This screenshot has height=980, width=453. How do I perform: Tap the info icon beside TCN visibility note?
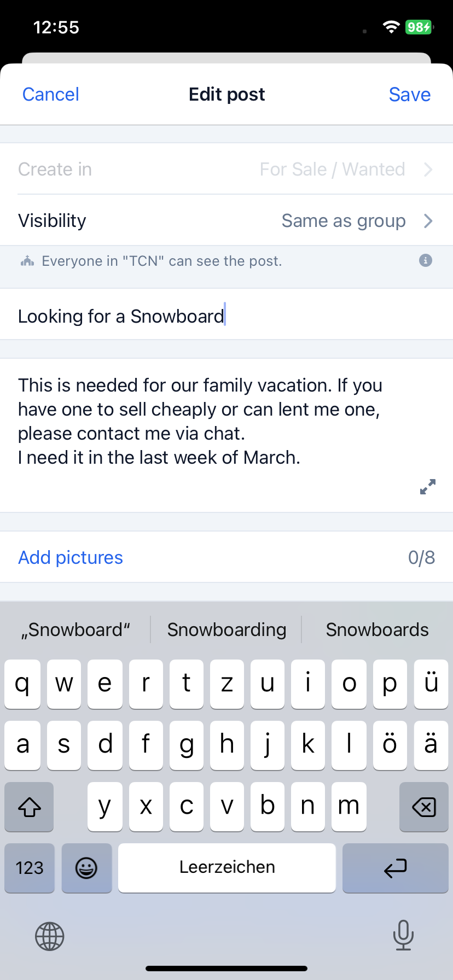point(426,260)
